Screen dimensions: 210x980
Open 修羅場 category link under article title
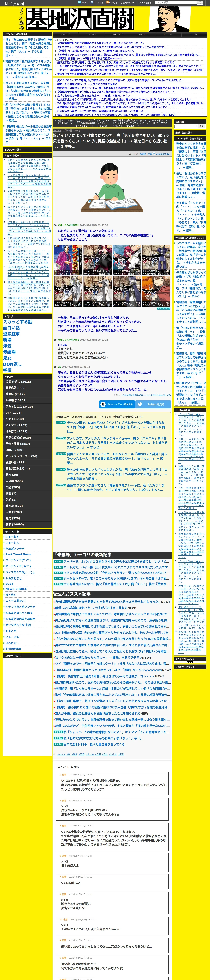click(143, 154)
